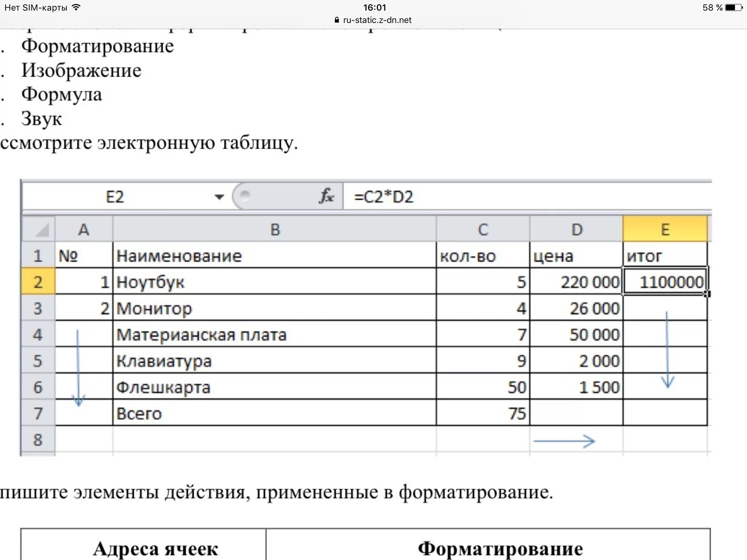747x560 pixels.
Task: Select column E header
Action: (x=665, y=229)
